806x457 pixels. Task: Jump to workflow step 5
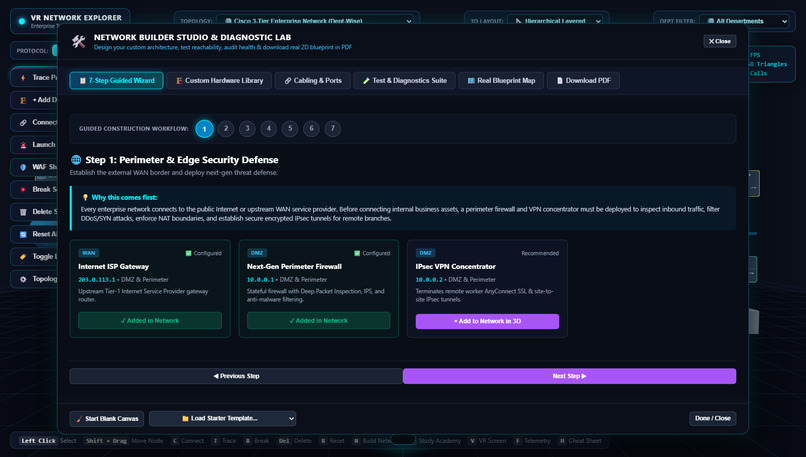(290, 129)
